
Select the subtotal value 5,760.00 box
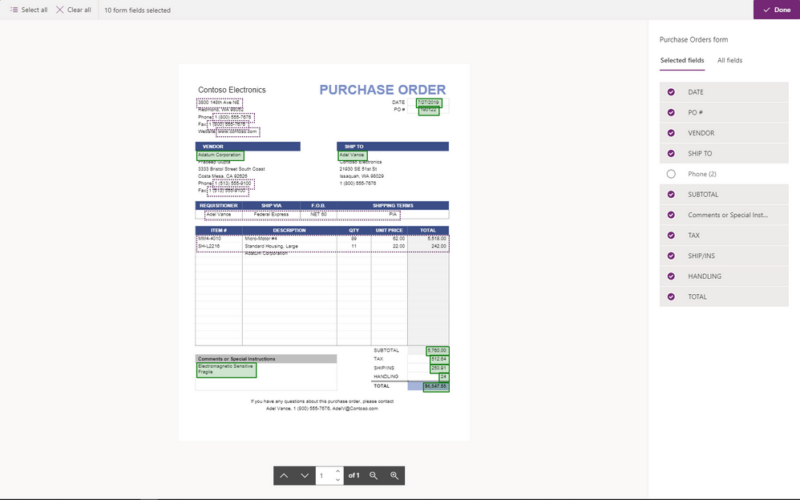coord(437,351)
